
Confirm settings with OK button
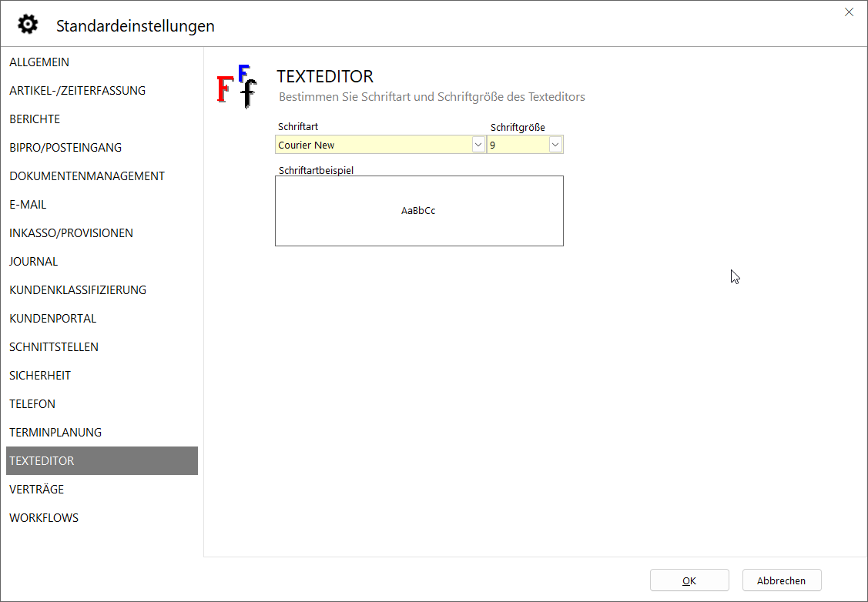[689, 580]
